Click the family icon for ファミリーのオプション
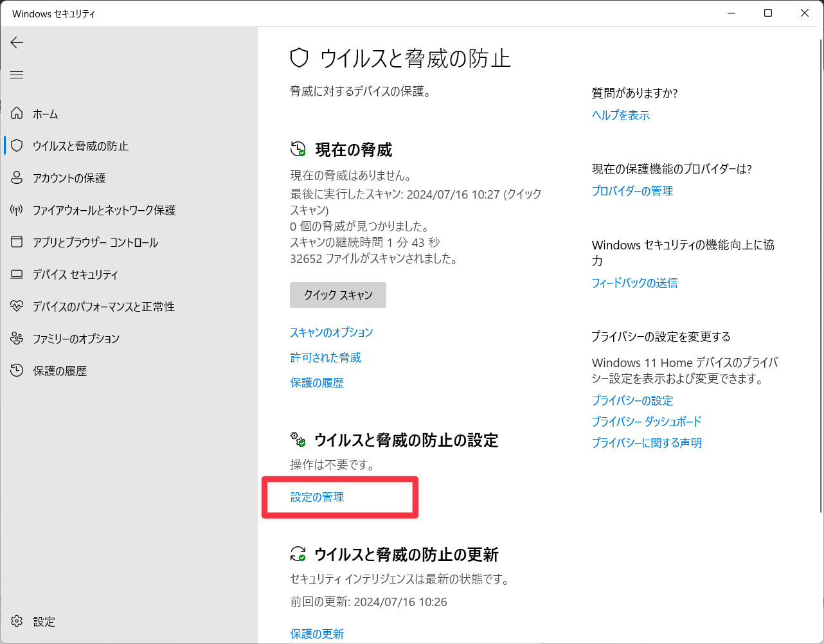 [17, 339]
